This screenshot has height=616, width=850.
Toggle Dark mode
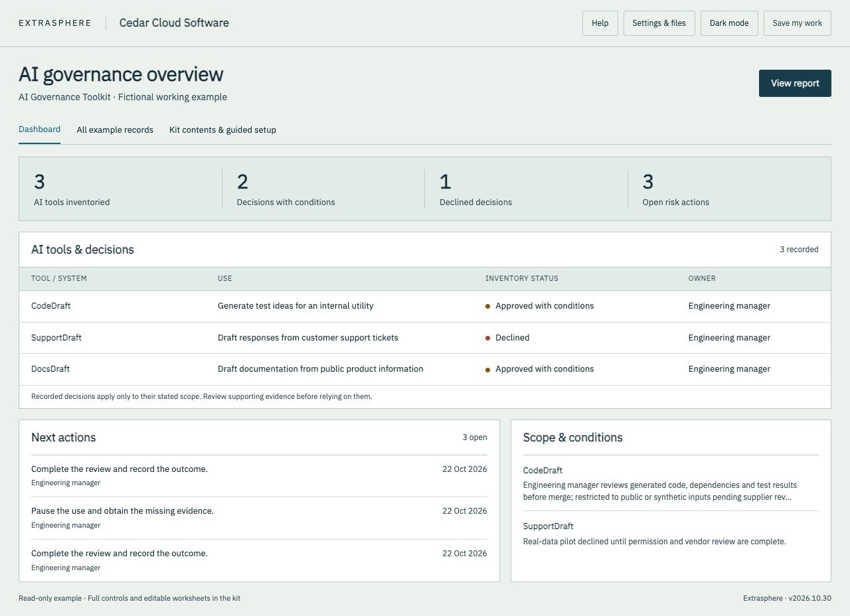pyautogui.click(x=729, y=23)
